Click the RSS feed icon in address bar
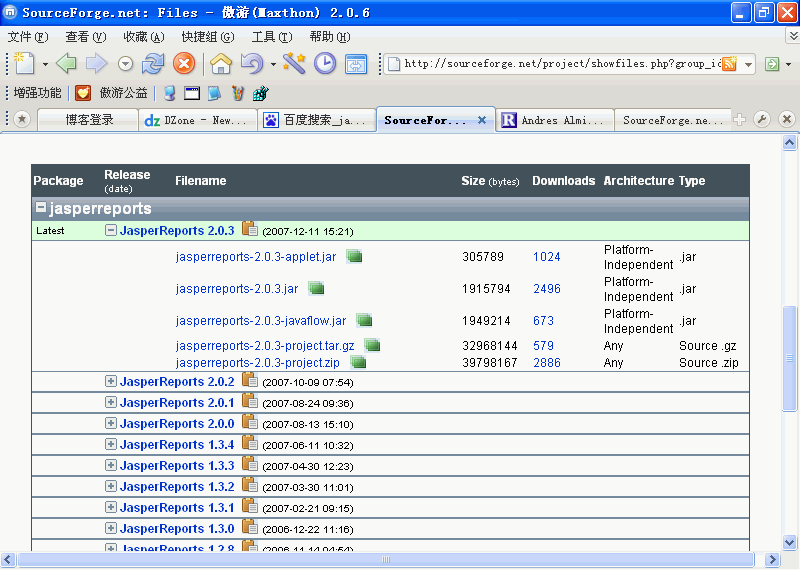The image size is (800, 570). click(x=730, y=64)
